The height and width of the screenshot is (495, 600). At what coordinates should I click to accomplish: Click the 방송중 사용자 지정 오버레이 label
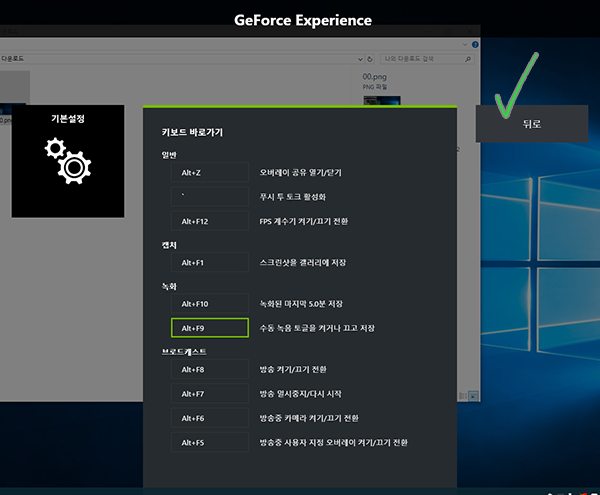pyautogui.click(x=333, y=443)
